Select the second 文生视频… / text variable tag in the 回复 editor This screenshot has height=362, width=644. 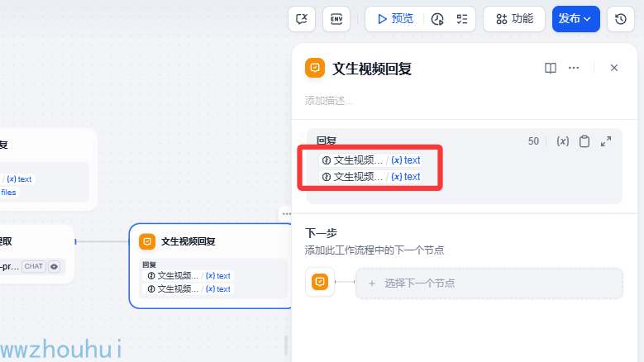[x=371, y=177]
